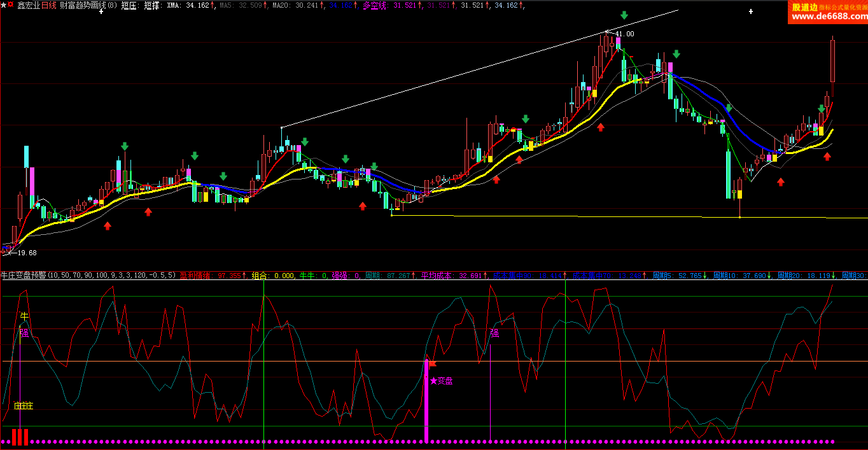
Task: Click the tall magenta 变盘 signal bar
Action: coord(426,400)
